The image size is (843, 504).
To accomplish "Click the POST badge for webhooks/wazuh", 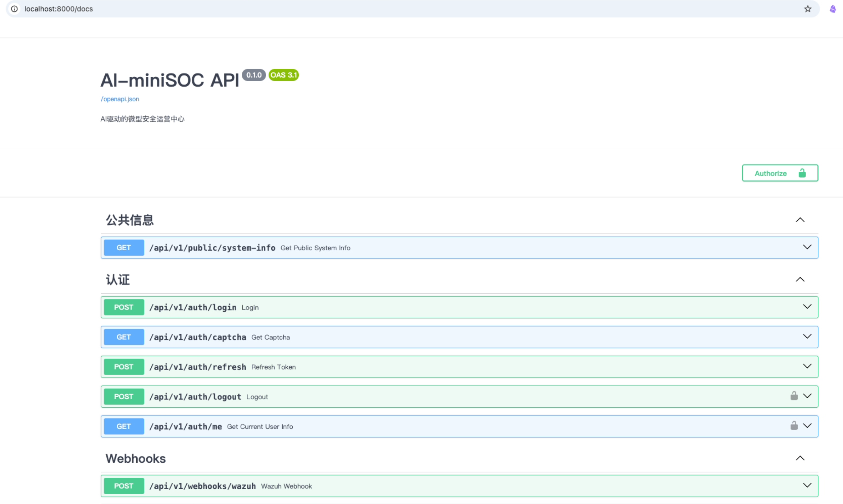I will [x=124, y=486].
